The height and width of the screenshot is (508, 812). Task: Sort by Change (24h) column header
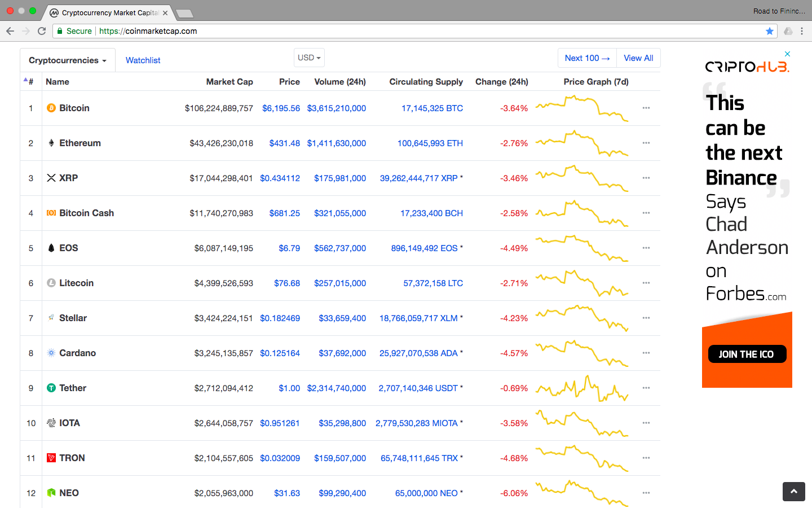pyautogui.click(x=502, y=82)
